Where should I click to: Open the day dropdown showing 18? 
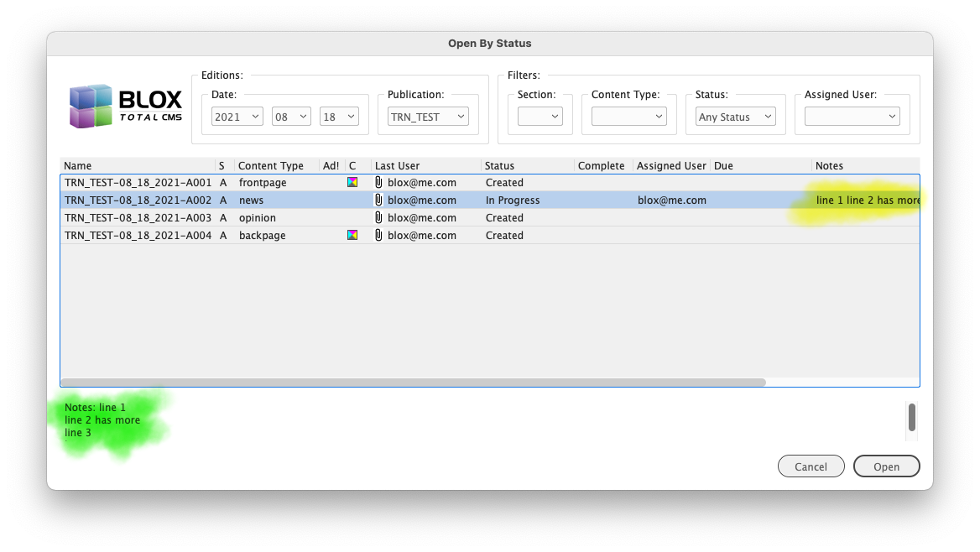[x=339, y=117]
